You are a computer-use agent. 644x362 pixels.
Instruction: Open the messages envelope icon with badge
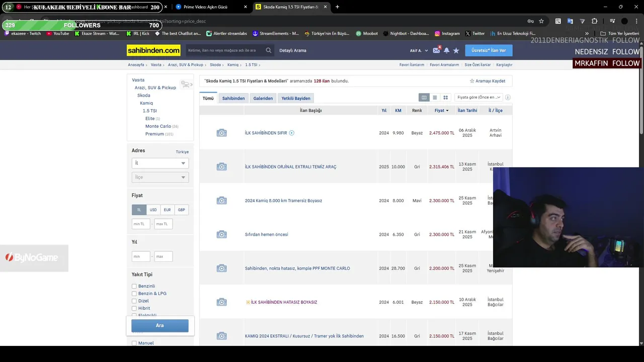pyautogui.click(x=436, y=50)
